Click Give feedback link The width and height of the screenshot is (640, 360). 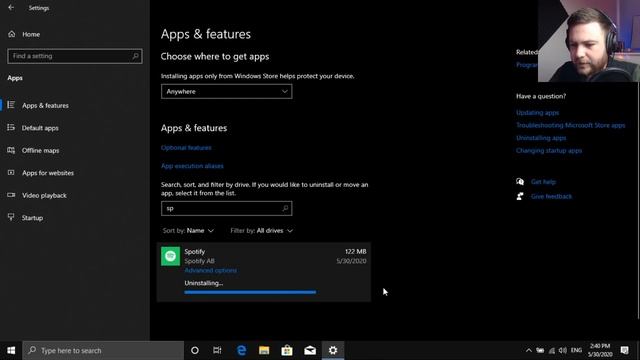[x=551, y=196]
